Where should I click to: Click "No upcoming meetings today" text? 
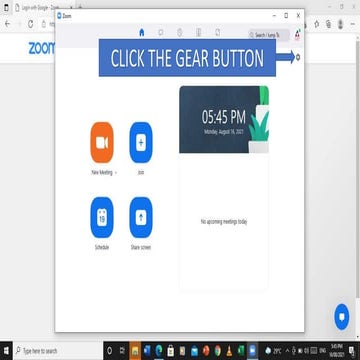point(224,222)
